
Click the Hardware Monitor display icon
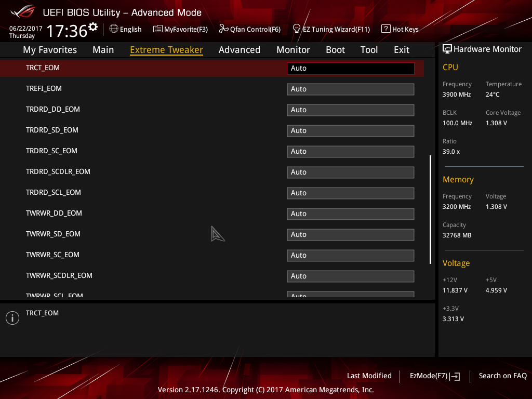[447, 49]
